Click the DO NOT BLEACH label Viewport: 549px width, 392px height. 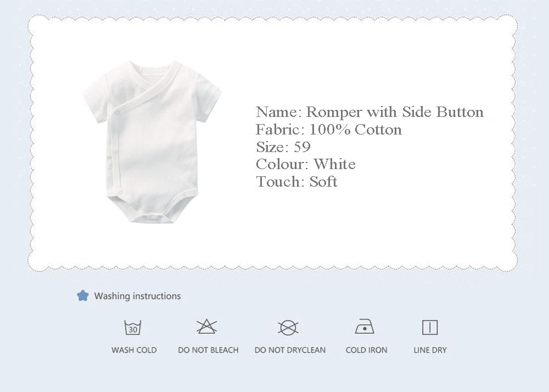[x=208, y=350]
